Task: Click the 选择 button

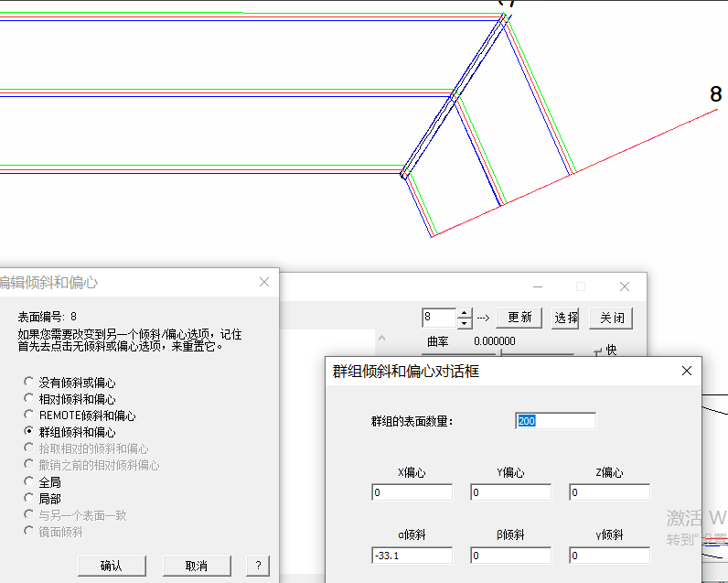Action: pos(566,318)
